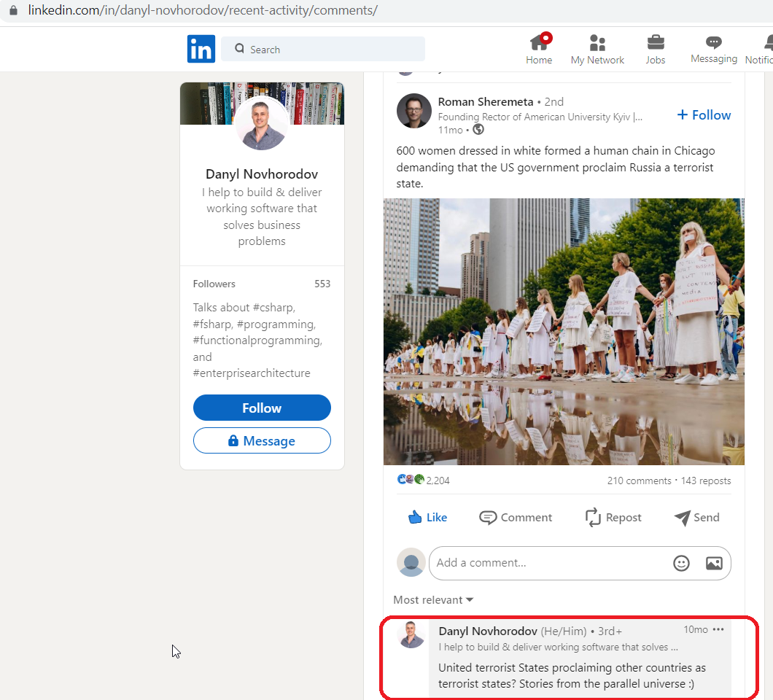Click the '11mo' post timestamp
The width and height of the screenshot is (773, 700).
coord(451,130)
